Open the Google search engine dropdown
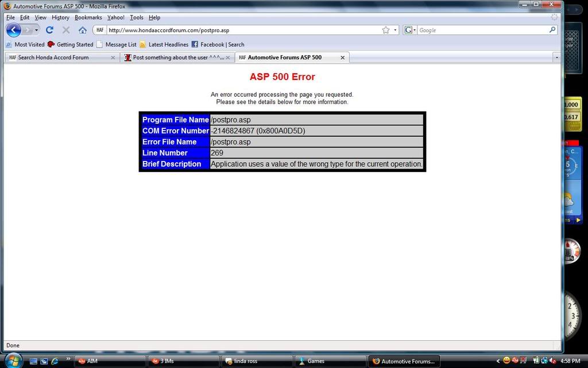 (415, 30)
